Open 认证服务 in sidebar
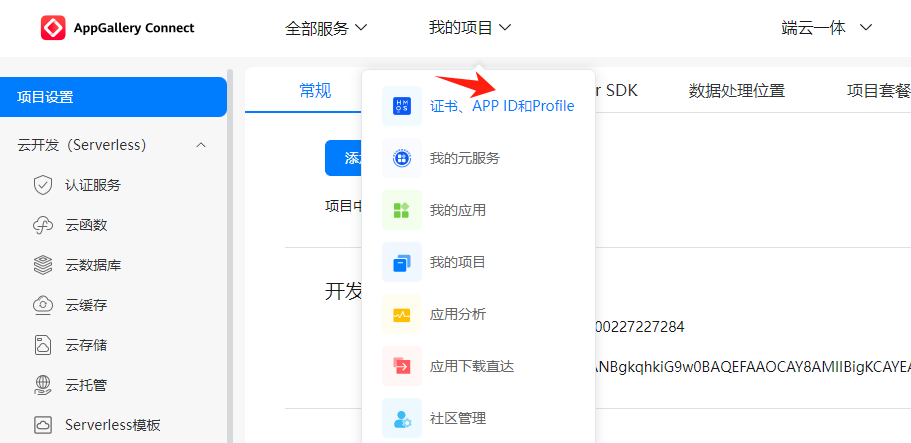The width and height of the screenshot is (911, 443). click(x=93, y=185)
